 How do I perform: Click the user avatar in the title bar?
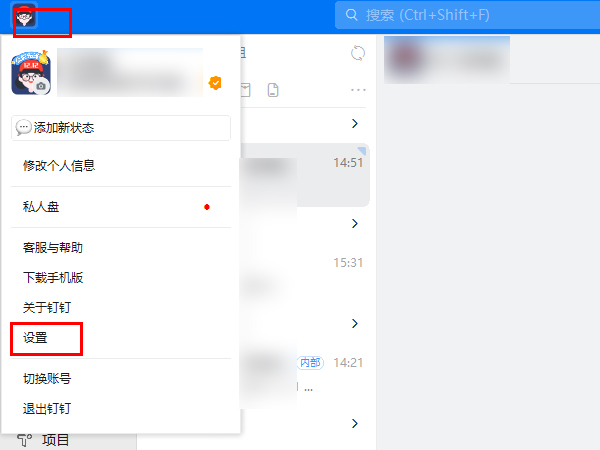tap(25, 16)
